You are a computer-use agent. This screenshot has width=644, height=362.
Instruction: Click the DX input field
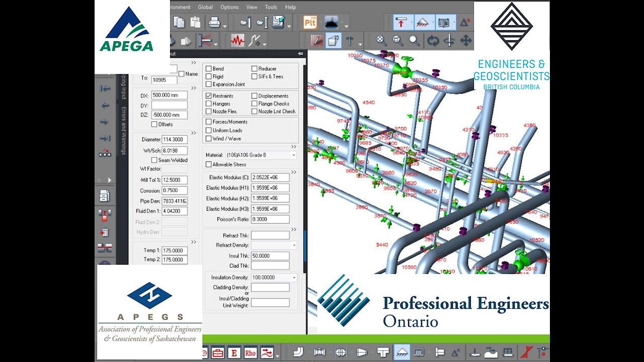[x=169, y=95]
